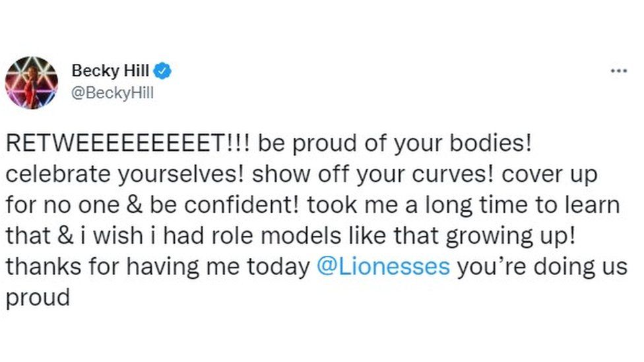644x362 pixels.
Task: Open the @BeckyHill handle link
Action: (112, 93)
